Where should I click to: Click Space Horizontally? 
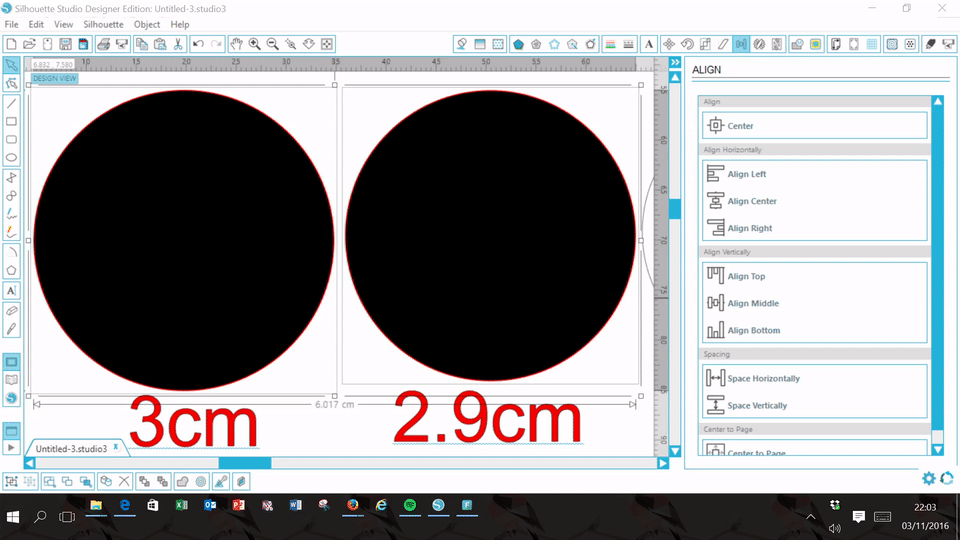[x=814, y=378]
